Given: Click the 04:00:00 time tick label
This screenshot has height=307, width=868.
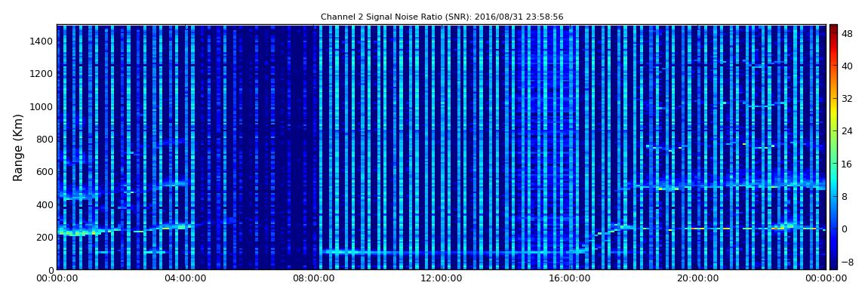Looking at the screenshot, I should tap(186, 279).
